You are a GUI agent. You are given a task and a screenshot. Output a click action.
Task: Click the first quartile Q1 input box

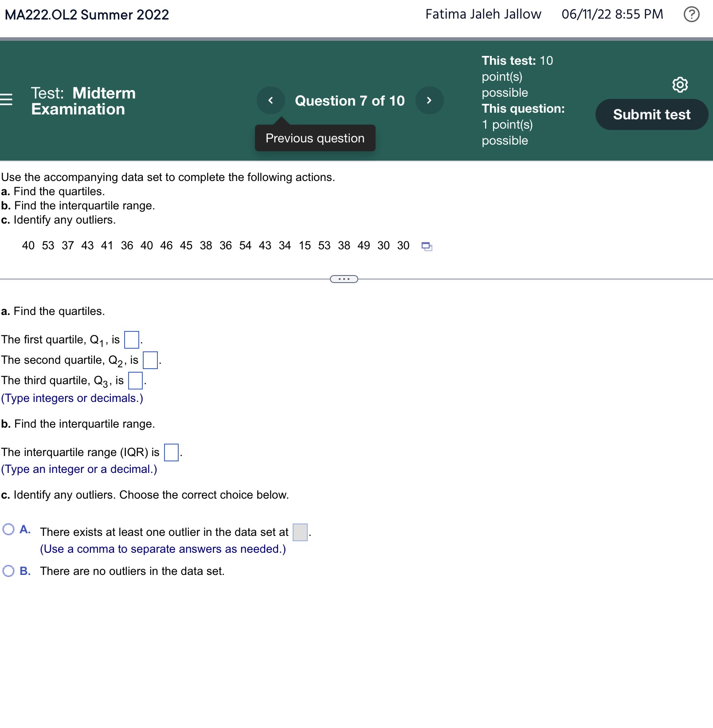click(132, 338)
